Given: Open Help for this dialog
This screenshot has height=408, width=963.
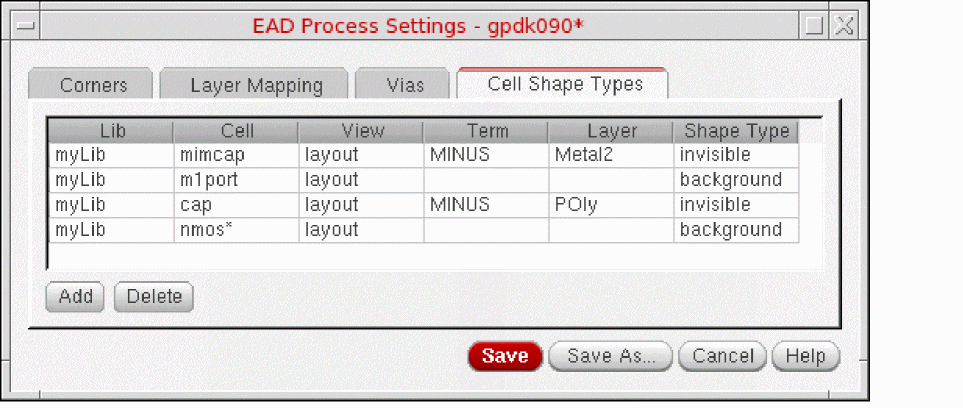Looking at the screenshot, I should [x=805, y=355].
